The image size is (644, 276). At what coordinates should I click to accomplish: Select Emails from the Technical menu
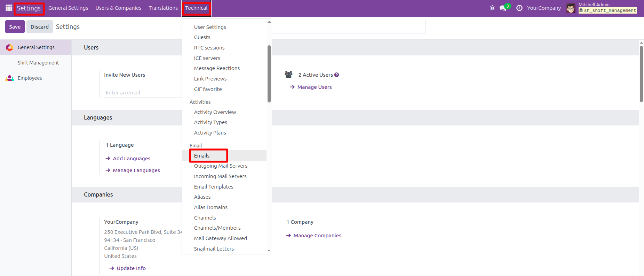(202, 156)
